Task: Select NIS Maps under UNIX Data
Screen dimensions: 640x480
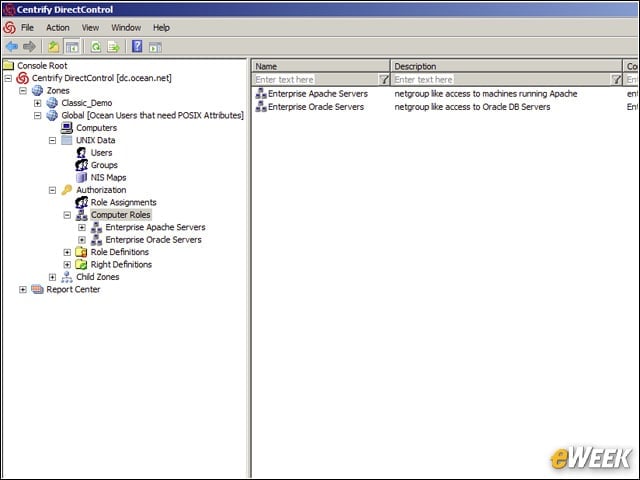Action: tap(108, 178)
